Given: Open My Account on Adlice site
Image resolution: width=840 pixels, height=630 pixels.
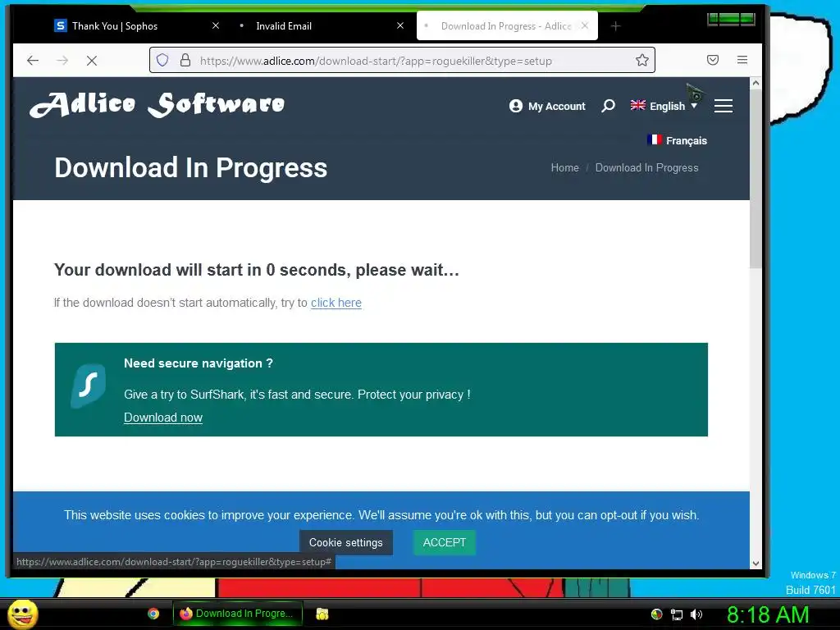Looking at the screenshot, I should (547, 106).
